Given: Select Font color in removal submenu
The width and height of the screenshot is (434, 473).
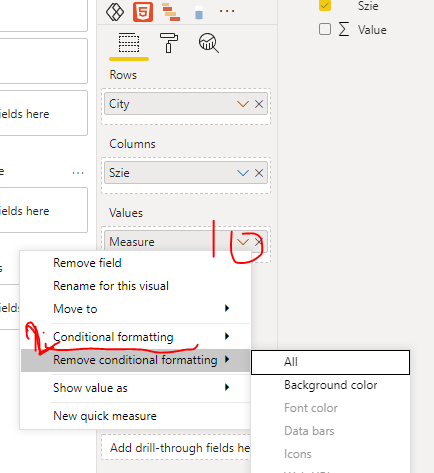Looking at the screenshot, I should [330, 408].
